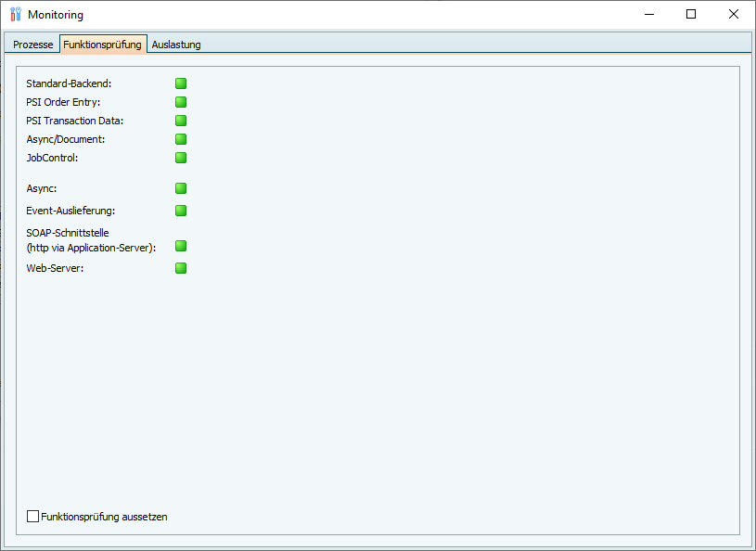Click the PSI Transaction Data status indicator
This screenshot has width=756, height=551.
(x=181, y=121)
